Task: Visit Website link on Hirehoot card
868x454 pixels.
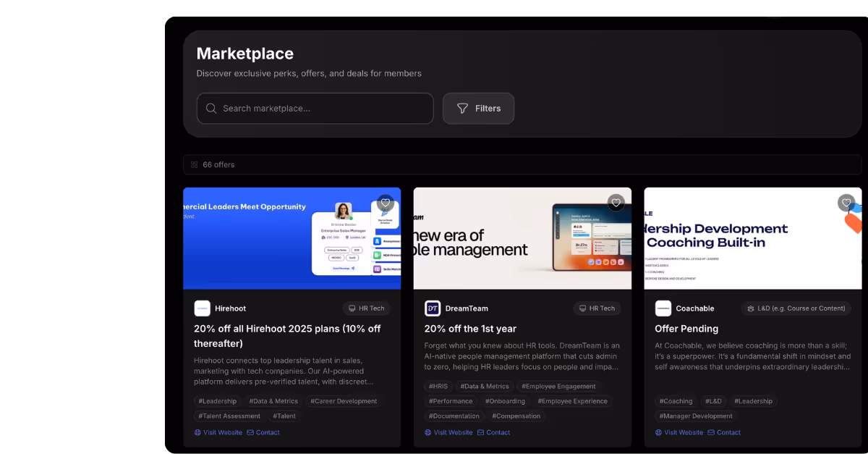Action: 218,432
